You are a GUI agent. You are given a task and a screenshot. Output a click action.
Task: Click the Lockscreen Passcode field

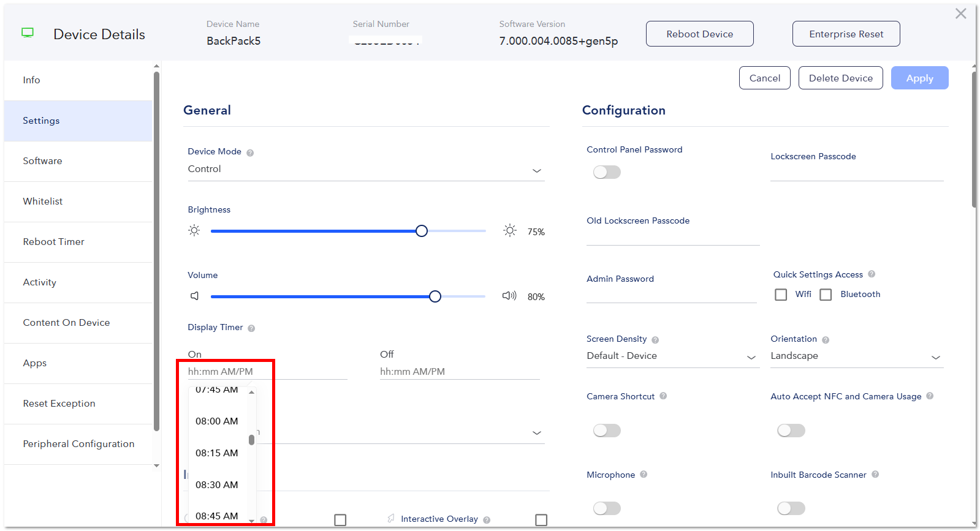(856, 172)
